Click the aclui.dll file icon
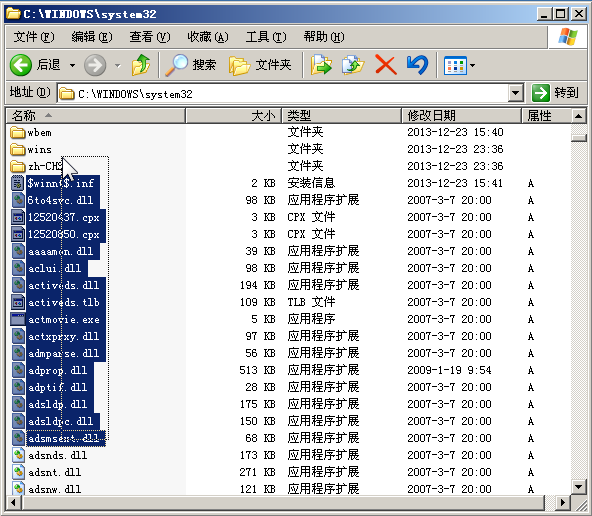The image size is (592, 516). point(18,268)
